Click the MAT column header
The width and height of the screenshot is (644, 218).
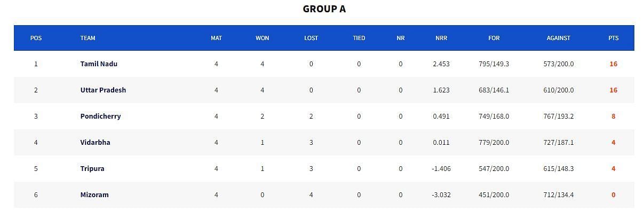tap(216, 38)
